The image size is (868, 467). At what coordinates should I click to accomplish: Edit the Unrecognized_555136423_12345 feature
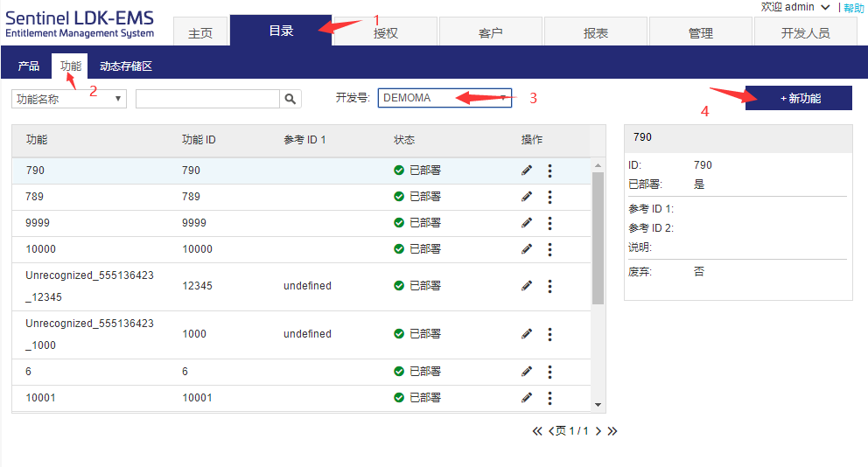[527, 286]
